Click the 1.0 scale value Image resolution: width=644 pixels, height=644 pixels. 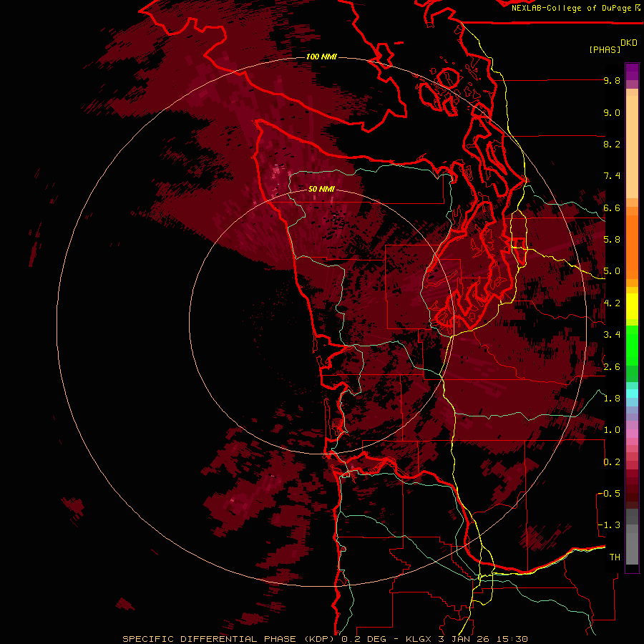point(612,430)
